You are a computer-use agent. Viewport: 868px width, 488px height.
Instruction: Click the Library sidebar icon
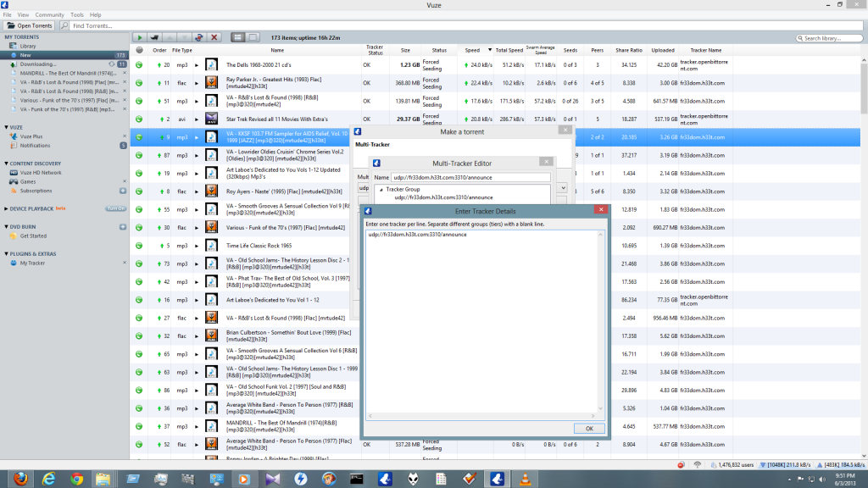pos(14,46)
